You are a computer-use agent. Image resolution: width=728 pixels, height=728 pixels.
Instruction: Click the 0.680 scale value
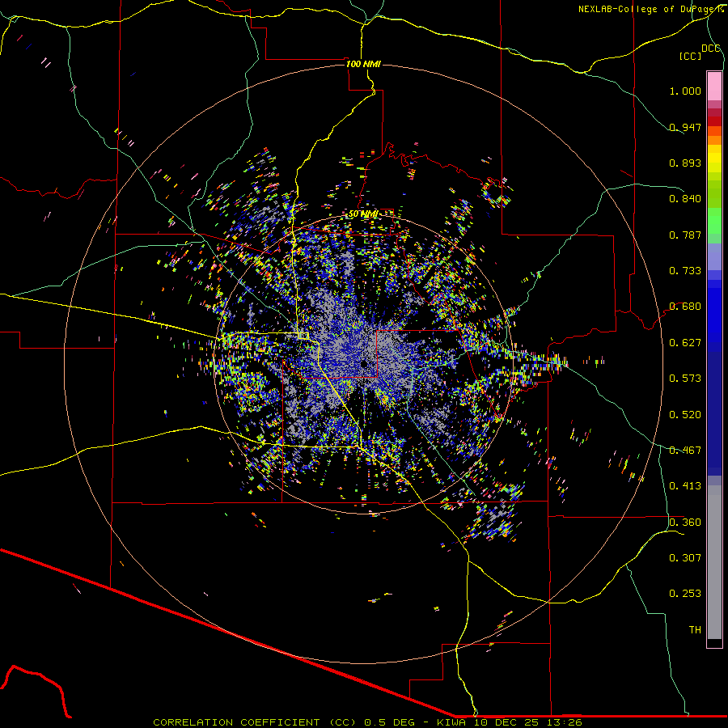click(x=685, y=307)
